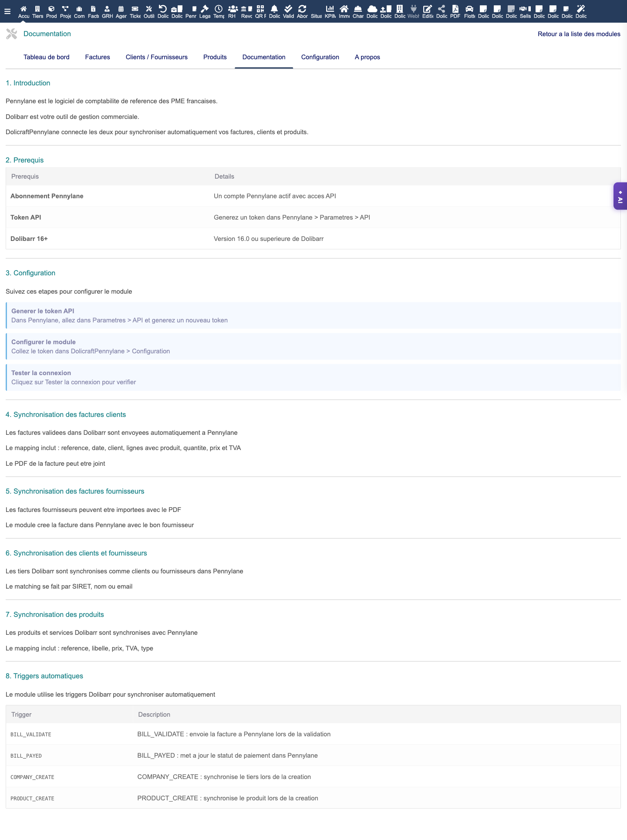
Task: Click the 1. Introduction heading
Action: [28, 83]
